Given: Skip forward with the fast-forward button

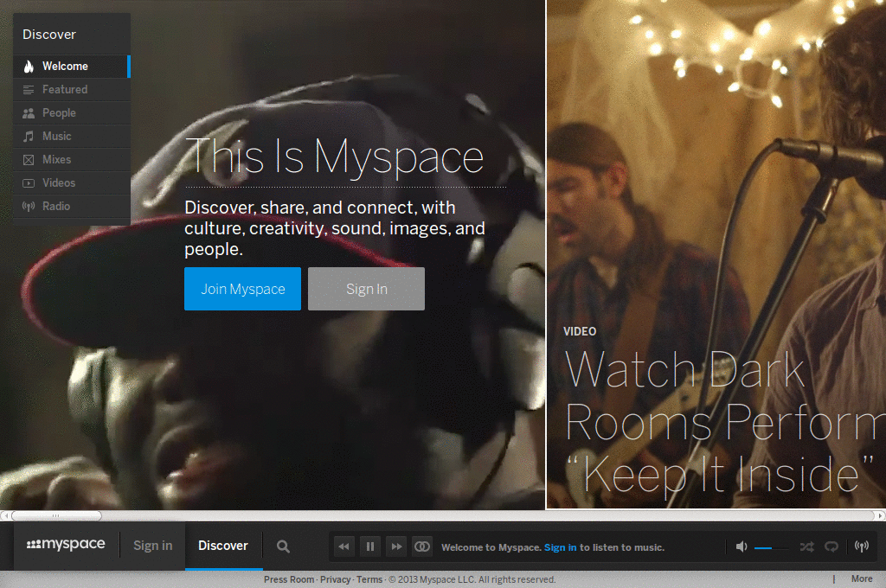Looking at the screenshot, I should (396, 546).
